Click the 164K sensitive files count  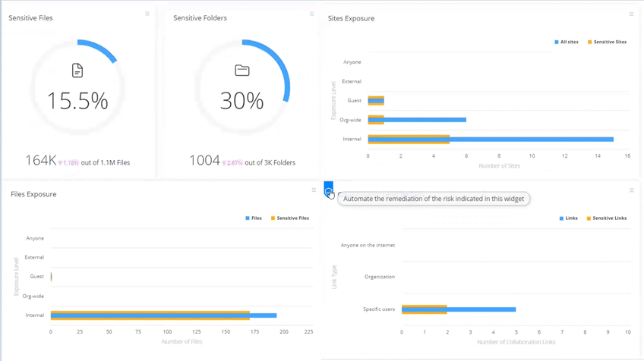(40, 161)
